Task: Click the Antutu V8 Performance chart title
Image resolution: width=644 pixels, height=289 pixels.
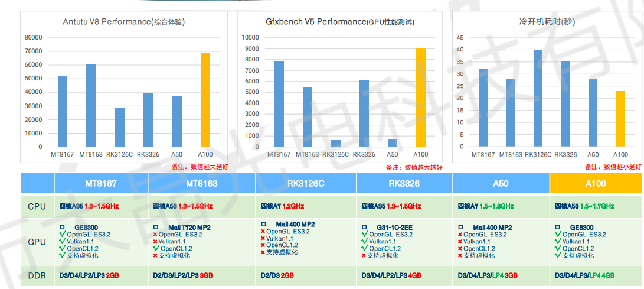Action: (x=123, y=21)
